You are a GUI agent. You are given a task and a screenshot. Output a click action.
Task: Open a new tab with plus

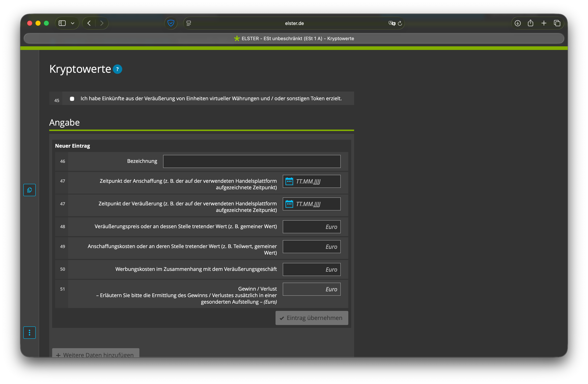[544, 23]
